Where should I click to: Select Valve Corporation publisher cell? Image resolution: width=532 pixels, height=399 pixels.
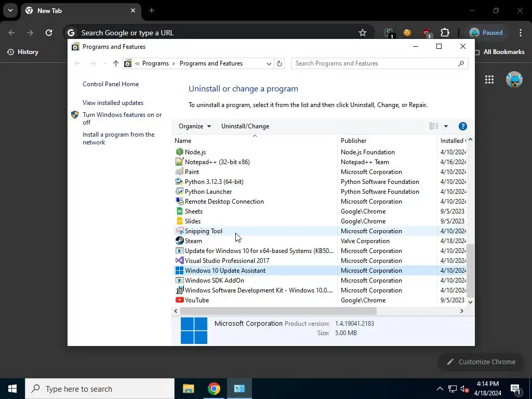click(x=365, y=241)
